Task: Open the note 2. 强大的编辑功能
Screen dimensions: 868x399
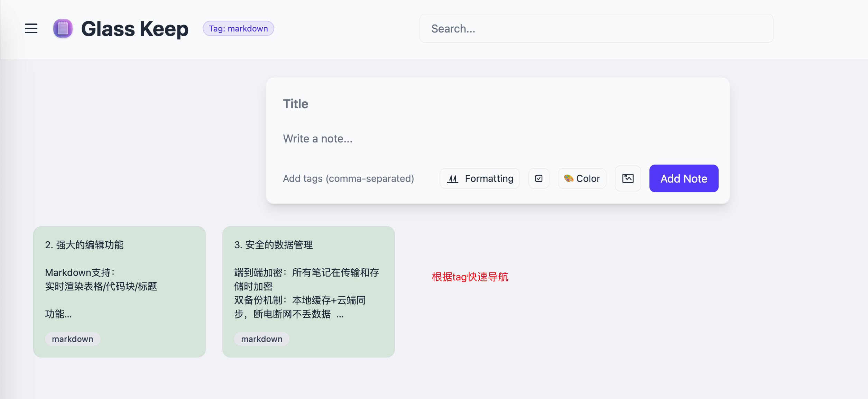Action: (119, 292)
